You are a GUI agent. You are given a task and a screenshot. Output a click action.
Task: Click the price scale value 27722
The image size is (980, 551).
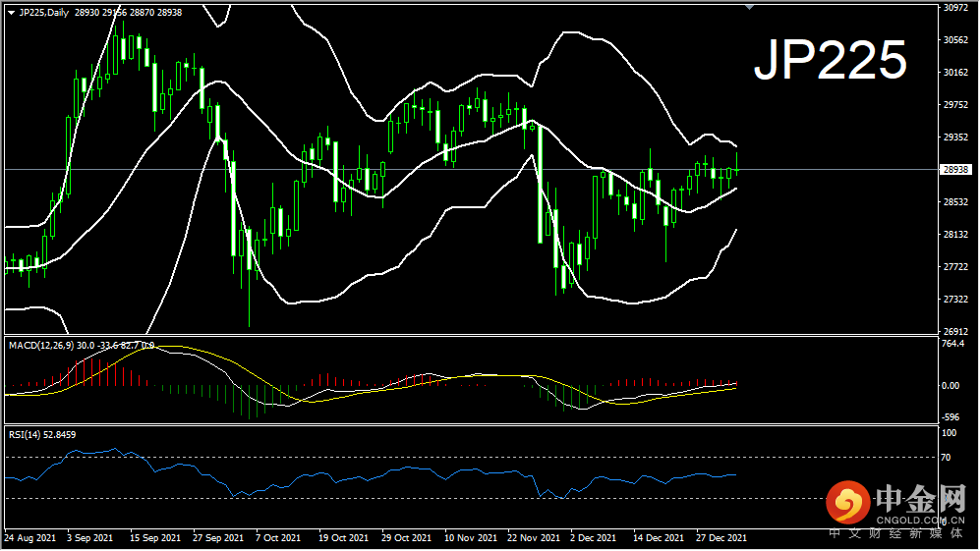955,267
